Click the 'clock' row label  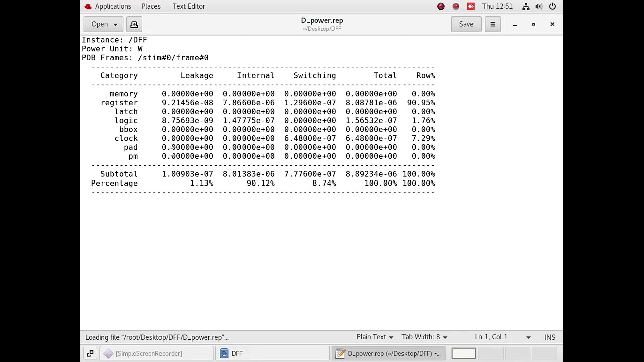click(126, 139)
